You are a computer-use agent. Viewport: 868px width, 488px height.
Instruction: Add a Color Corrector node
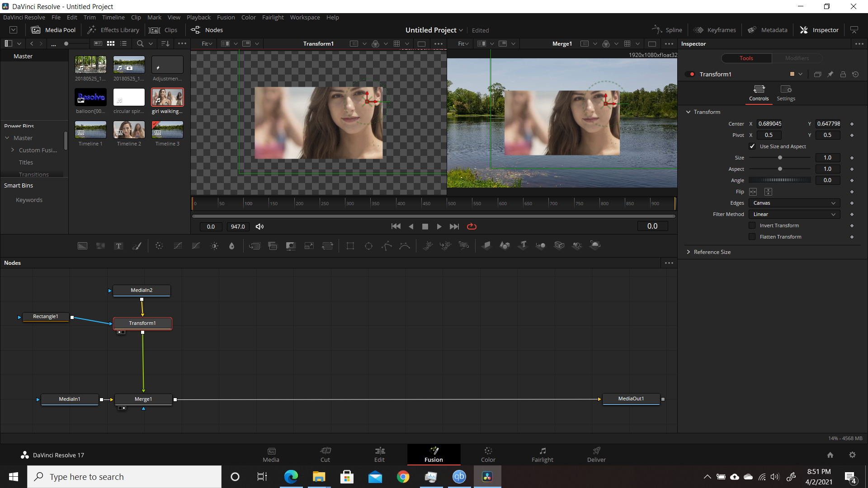tap(159, 246)
